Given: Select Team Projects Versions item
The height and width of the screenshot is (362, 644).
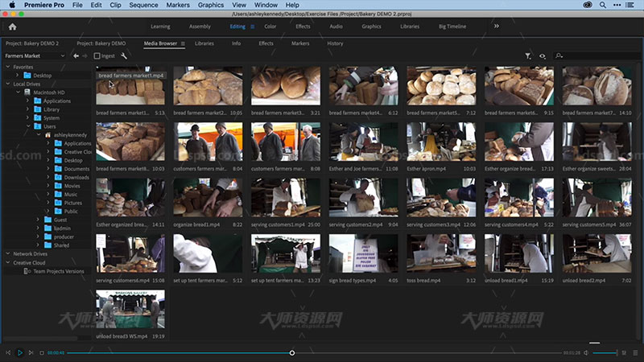Looking at the screenshot, I should pos(58,271).
